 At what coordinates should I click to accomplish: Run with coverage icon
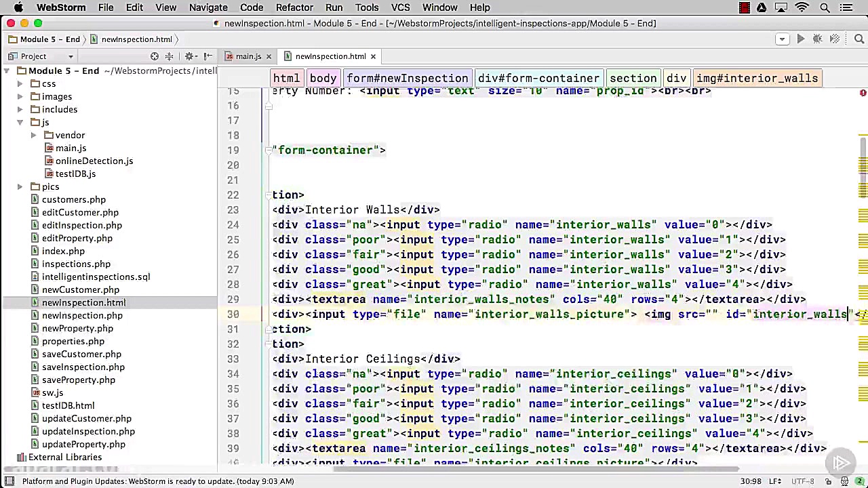835,39
